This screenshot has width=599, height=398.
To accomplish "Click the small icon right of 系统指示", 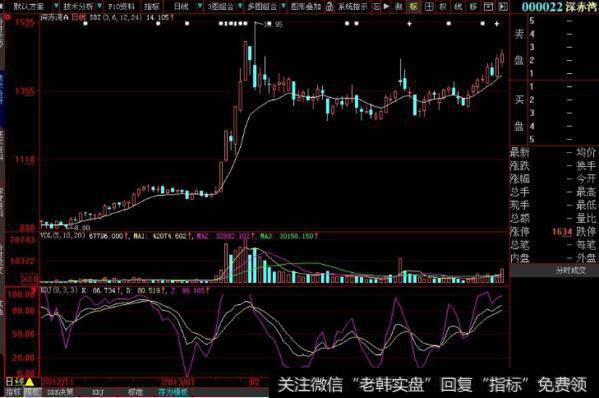I will click(376, 6).
